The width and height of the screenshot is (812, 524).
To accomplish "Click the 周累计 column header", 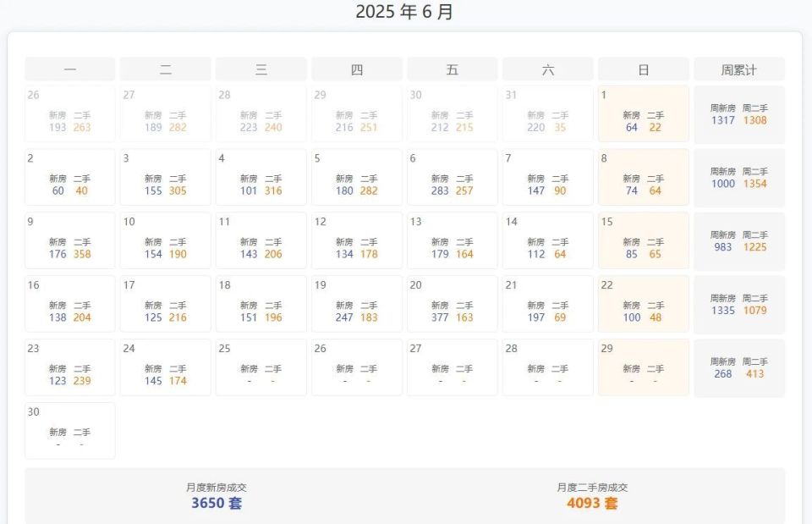I will click(x=739, y=69).
